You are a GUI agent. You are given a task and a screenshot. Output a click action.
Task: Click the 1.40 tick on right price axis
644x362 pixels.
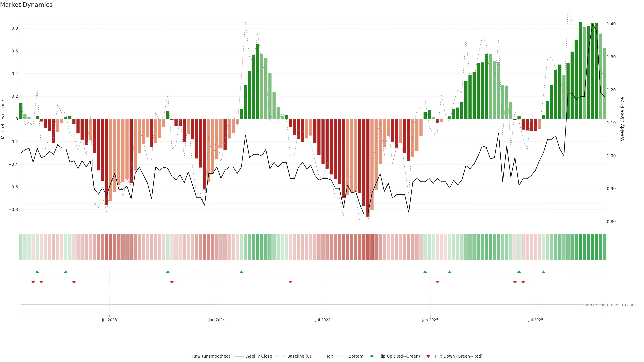pyautogui.click(x=611, y=24)
